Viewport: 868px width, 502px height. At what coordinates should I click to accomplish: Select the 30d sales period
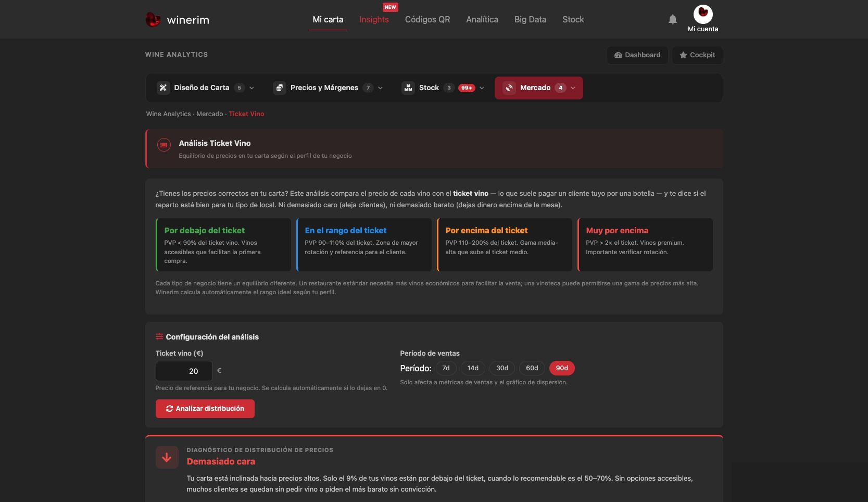(x=502, y=368)
